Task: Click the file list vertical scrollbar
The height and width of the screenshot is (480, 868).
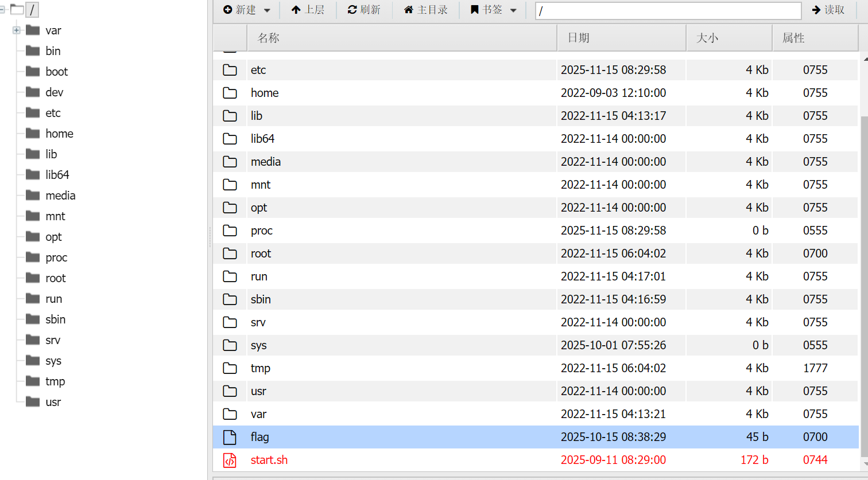Action: [864, 258]
